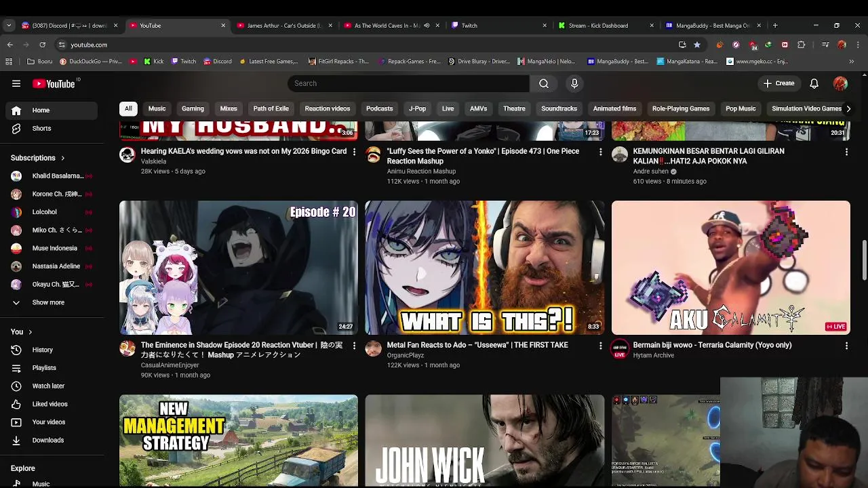This screenshot has width=868, height=488.
Task: Open options for Eminence in Shadow video
Action: coord(354,346)
